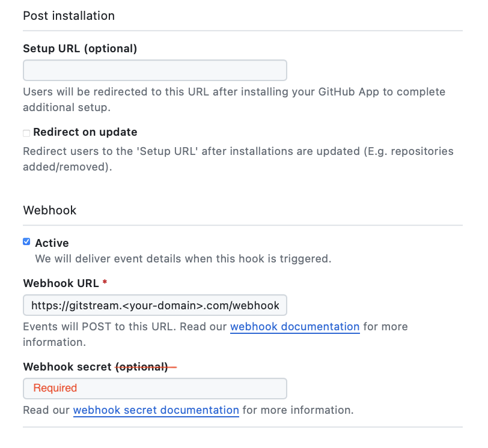Viewport: 488px width, 448px height.
Task: Click the Redirect on update label text
Action: coord(85,132)
